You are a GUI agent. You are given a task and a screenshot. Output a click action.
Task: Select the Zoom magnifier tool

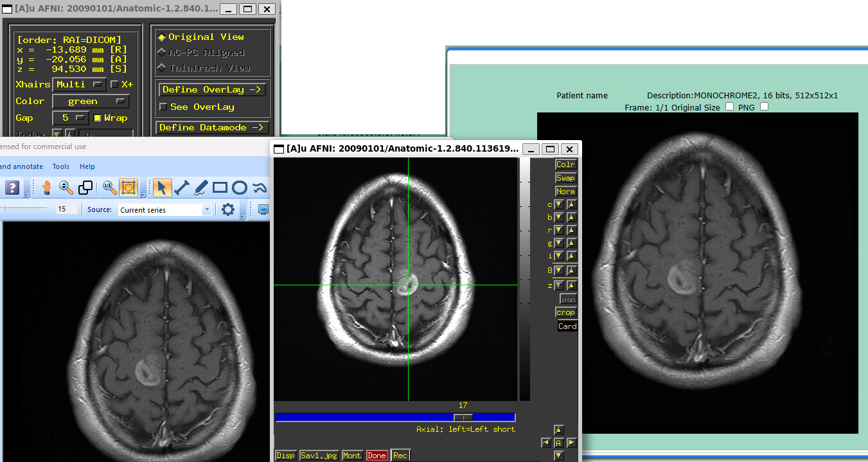tap(66, 188)
